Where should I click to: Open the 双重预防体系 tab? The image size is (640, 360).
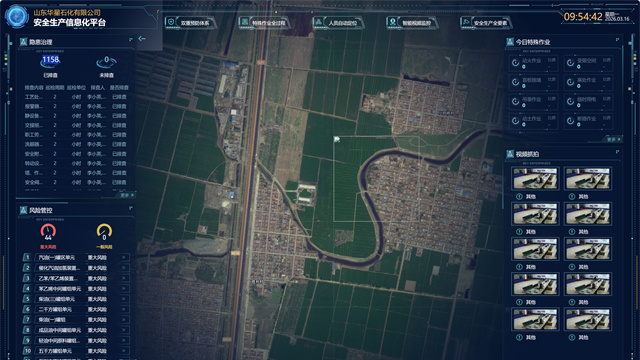(191, 22)
